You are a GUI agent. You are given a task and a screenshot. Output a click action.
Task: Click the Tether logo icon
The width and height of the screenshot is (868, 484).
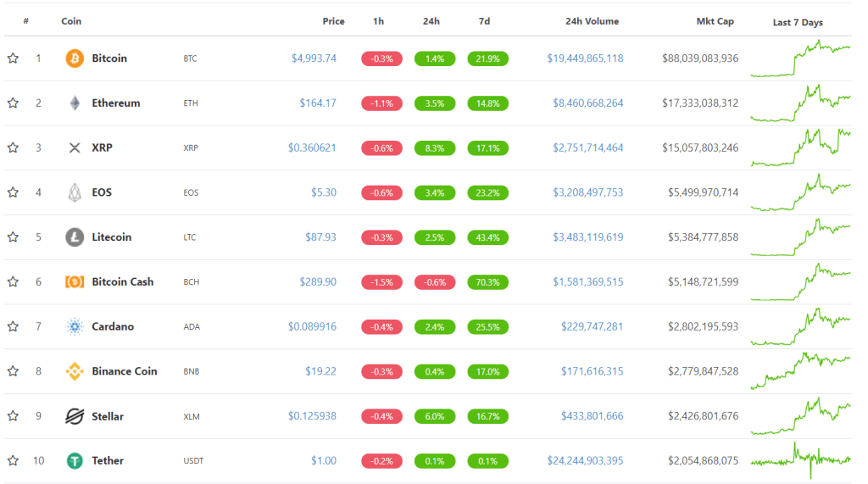pos(75,461)
